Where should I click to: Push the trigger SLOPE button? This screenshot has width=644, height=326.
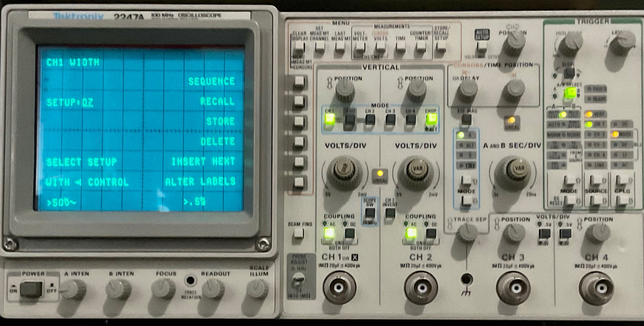(569, 73)
